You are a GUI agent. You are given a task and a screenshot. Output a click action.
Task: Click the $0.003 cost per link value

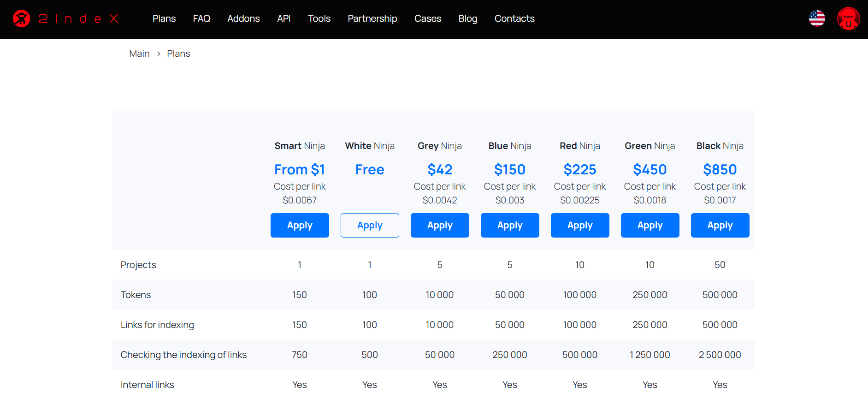pos(510,200)
